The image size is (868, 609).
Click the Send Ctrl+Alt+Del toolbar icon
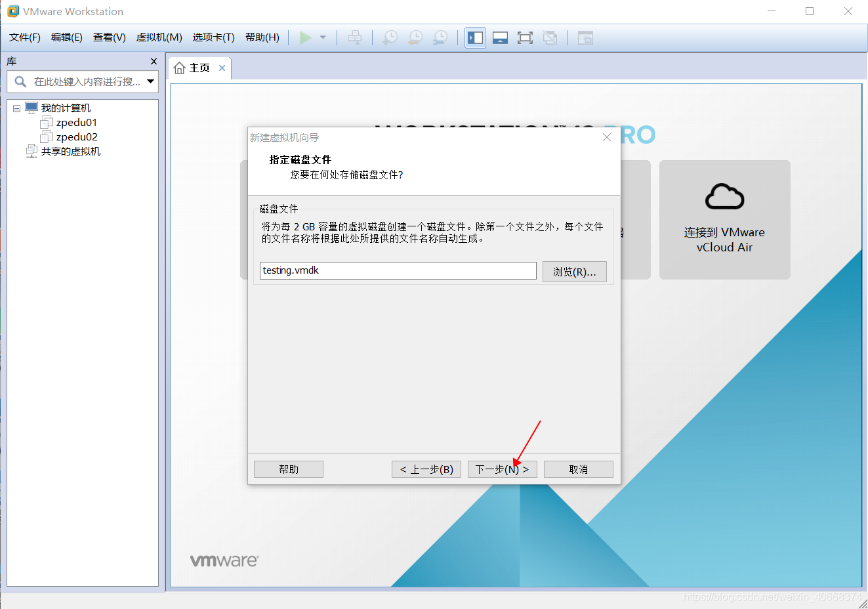point(354,37)
